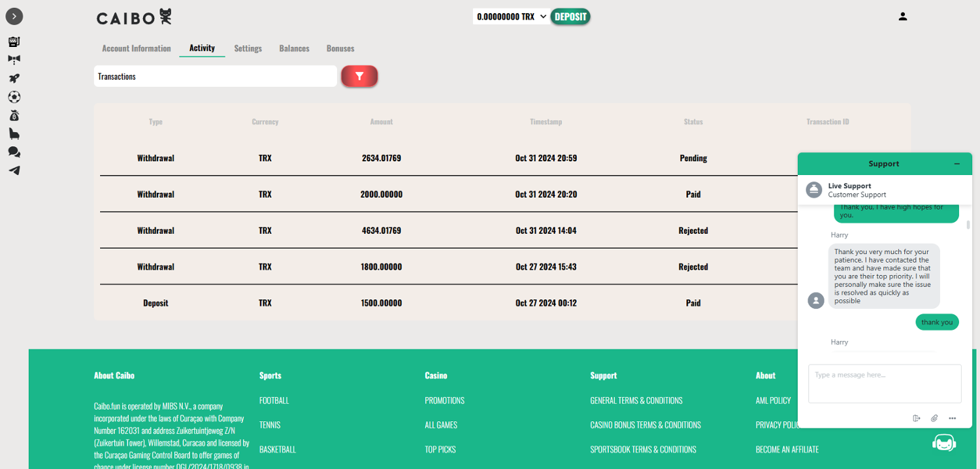980x469 pixels.
Task: Click the rocket icon in sidebar
Action: [x=14, y=78]
